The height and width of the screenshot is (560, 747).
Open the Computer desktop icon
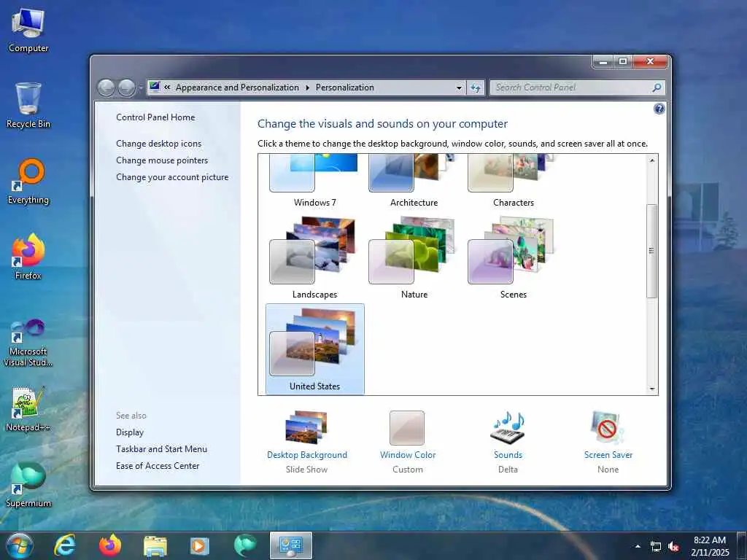[x=28, y=31]
